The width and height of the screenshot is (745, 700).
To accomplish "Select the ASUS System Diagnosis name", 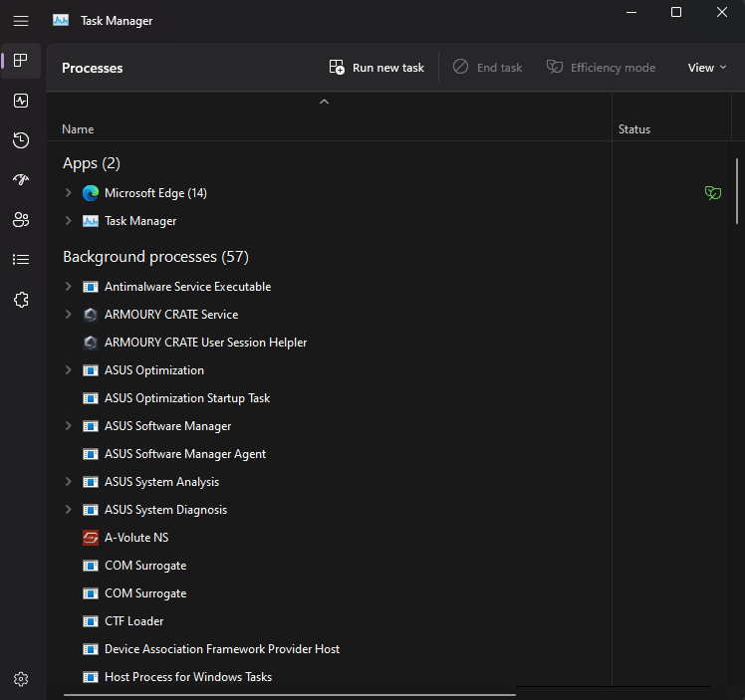I will [165, 510].
